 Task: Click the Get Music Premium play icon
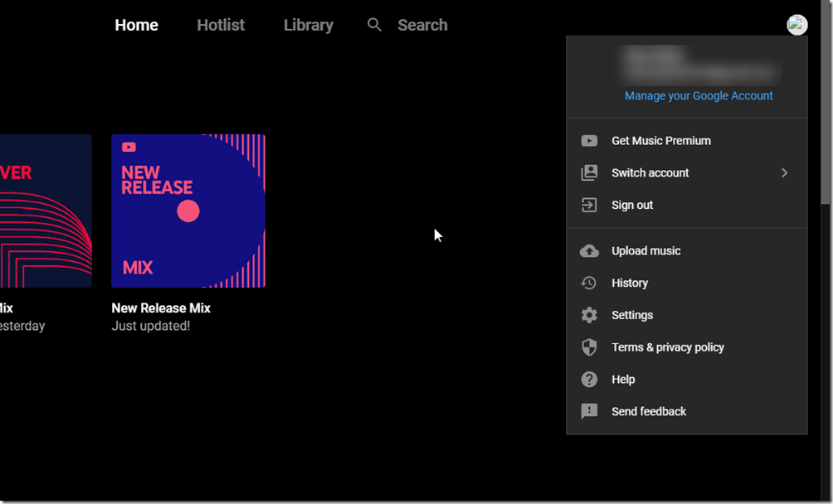589,141
